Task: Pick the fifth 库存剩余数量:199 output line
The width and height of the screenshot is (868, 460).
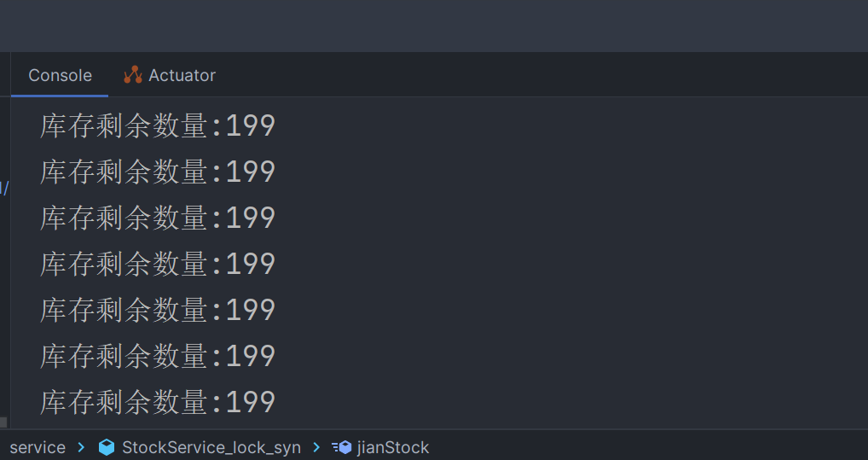Action: coord(158,310)
